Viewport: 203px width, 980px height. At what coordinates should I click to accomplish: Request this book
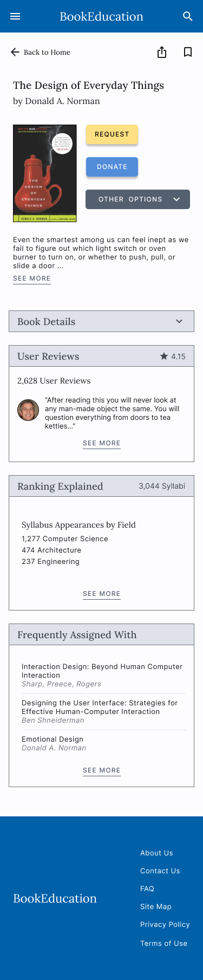112,134
